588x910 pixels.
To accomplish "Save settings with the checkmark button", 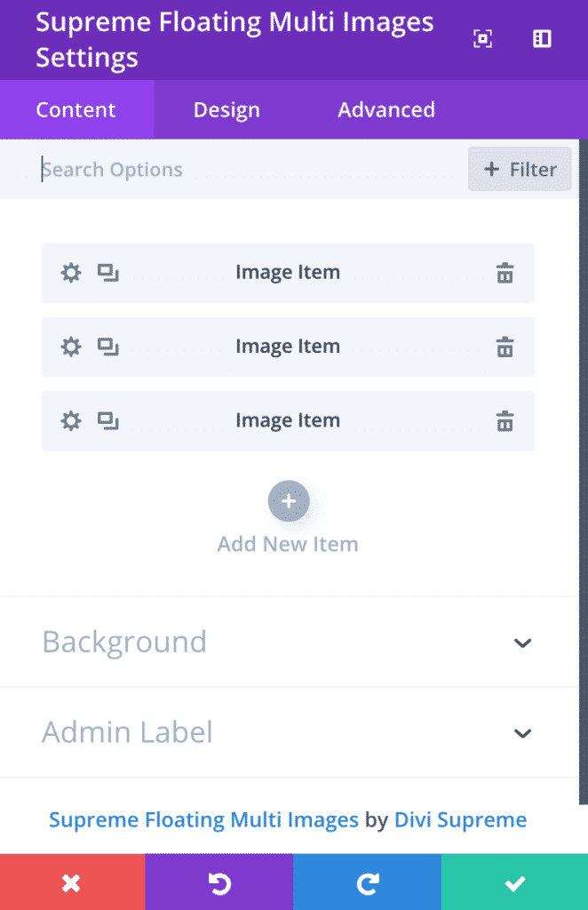I will (x=514, y=882).
